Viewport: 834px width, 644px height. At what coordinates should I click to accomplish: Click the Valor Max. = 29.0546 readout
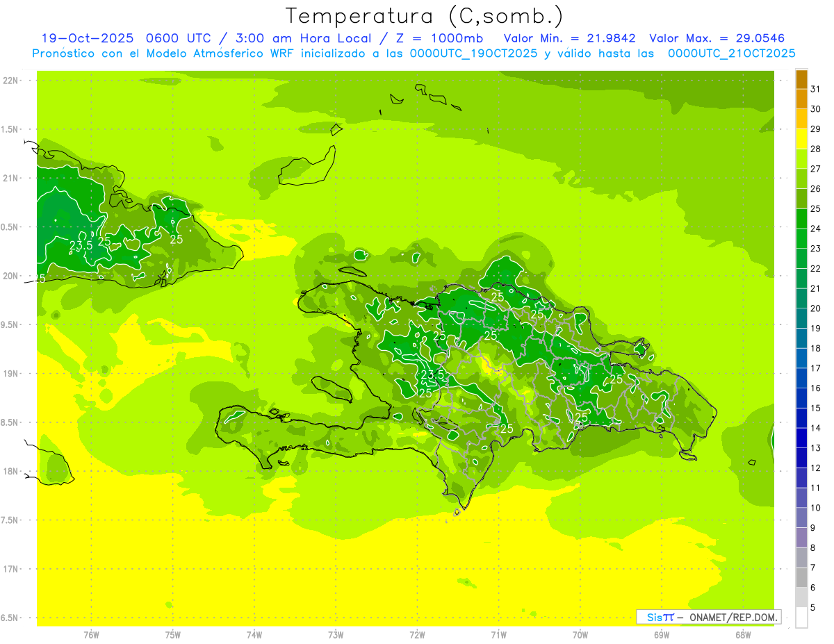coord(717,38)
